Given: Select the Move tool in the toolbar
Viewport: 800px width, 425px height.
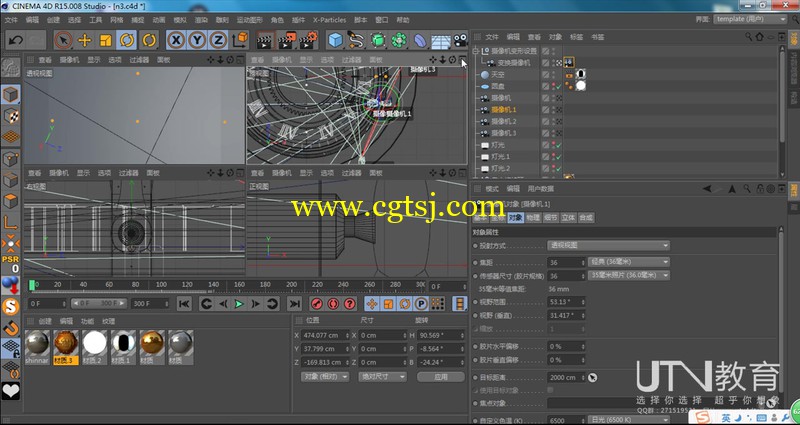Looking at the screenshot, I should click(84, 40).
